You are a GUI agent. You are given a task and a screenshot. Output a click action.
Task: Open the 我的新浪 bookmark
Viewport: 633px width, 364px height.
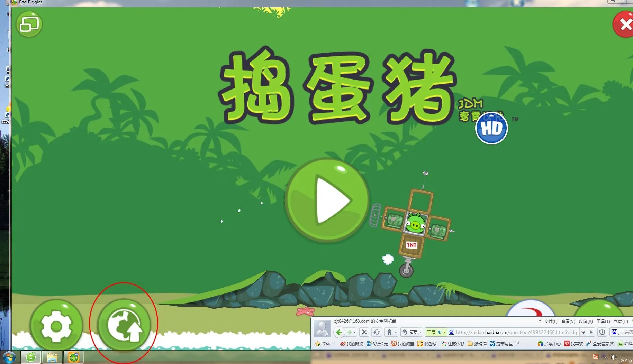point(351,344)
